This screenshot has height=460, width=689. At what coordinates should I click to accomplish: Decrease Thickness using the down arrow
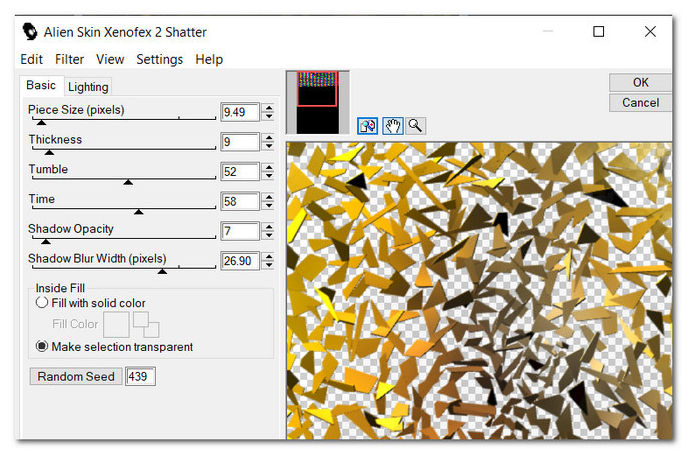[267, 147]
